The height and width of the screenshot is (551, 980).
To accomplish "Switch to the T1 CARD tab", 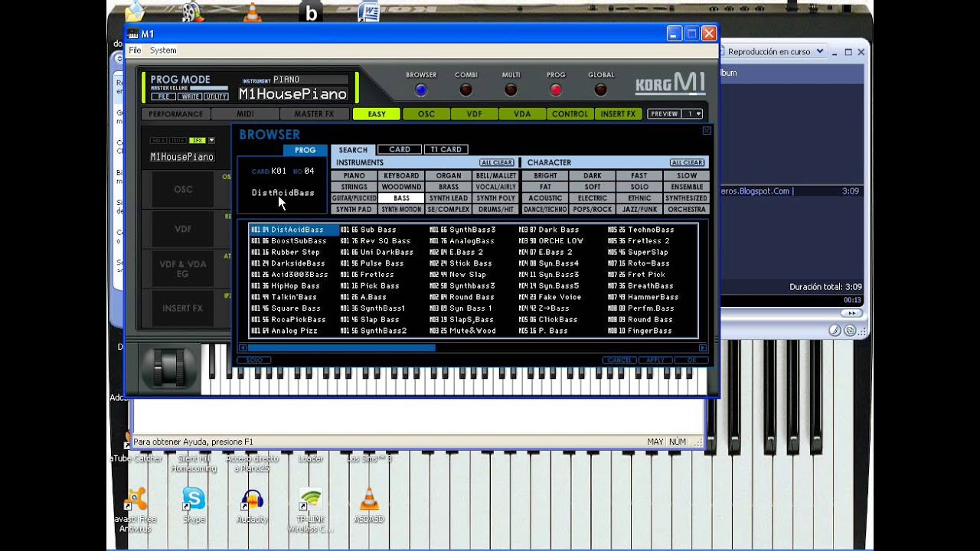I will coord(446,150).
